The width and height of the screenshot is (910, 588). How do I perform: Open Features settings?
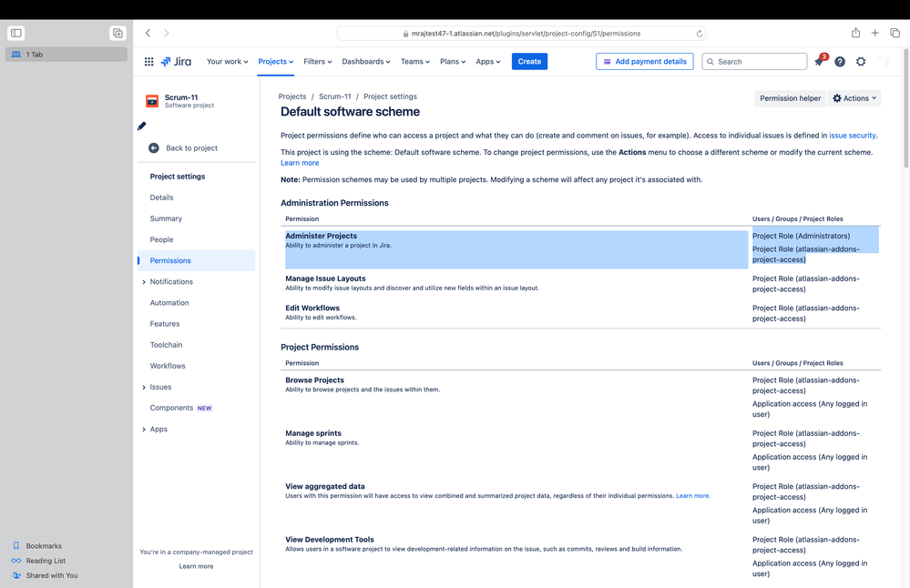[165, 323]
